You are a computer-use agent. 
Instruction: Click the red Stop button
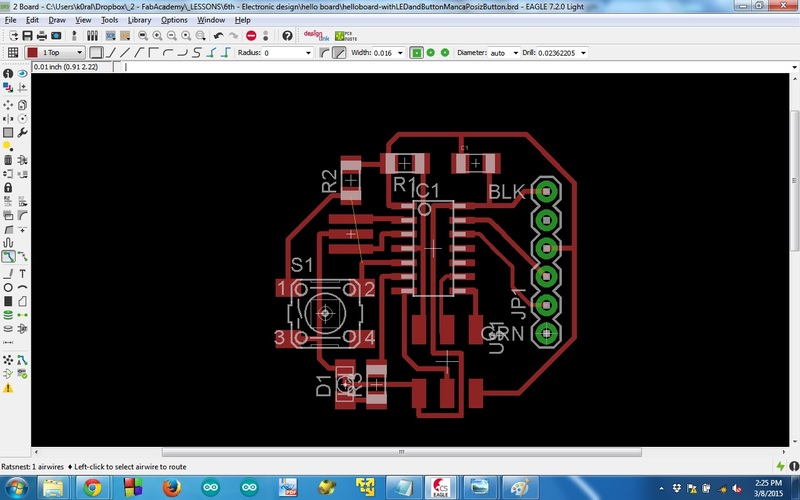click(x=251, y=36)
